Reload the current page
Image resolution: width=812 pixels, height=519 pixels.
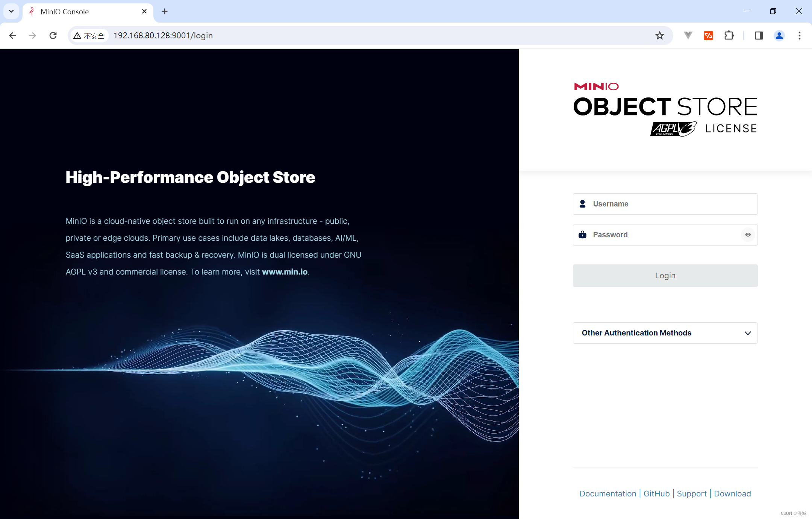click(x=53, y=36)
